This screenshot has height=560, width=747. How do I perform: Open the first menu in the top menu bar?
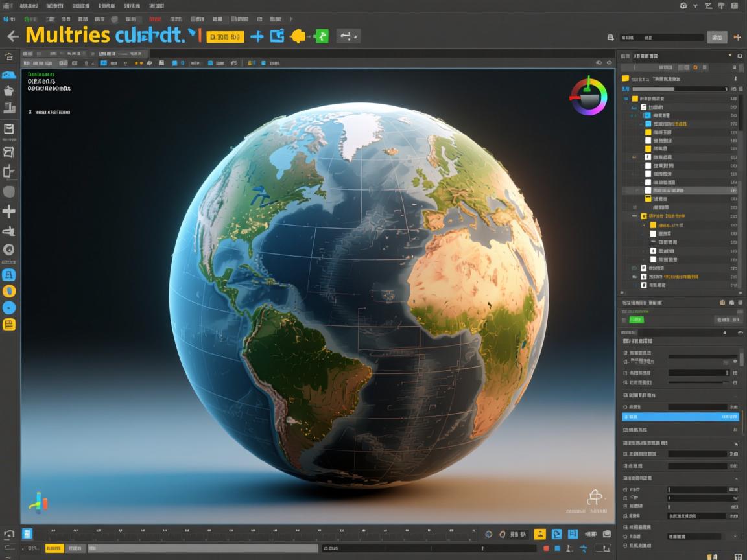29,5
